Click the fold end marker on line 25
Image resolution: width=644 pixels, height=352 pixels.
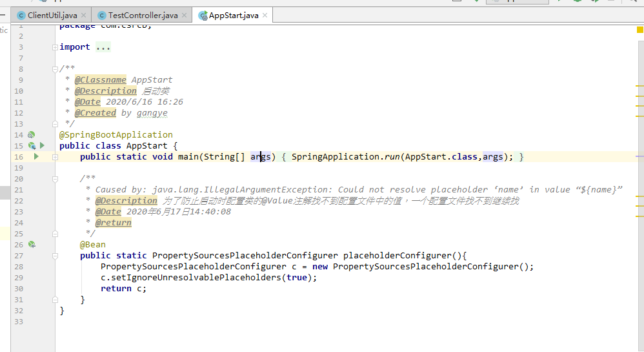pos(55,234)
